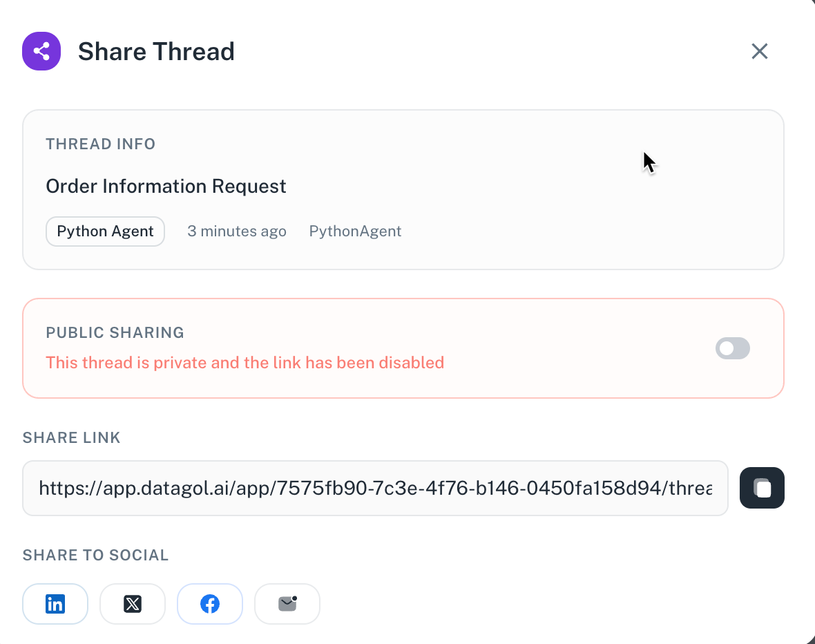Click the Order Information Request title

click(x=166, y=187)
